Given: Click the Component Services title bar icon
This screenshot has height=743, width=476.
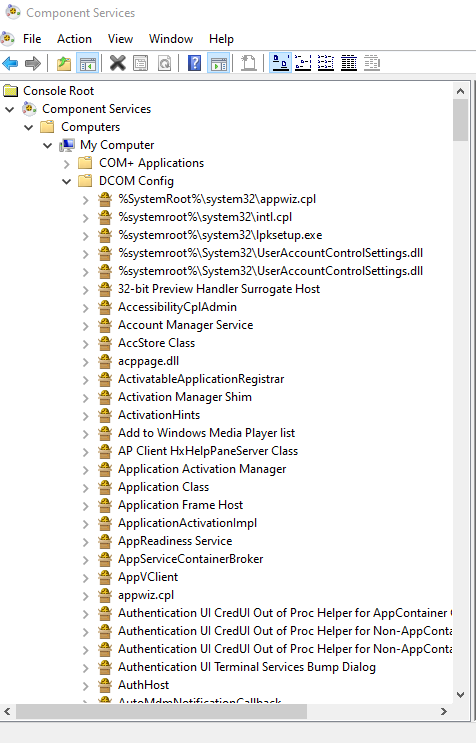Looking at the screenshot, I should click(x=13, y=12).
